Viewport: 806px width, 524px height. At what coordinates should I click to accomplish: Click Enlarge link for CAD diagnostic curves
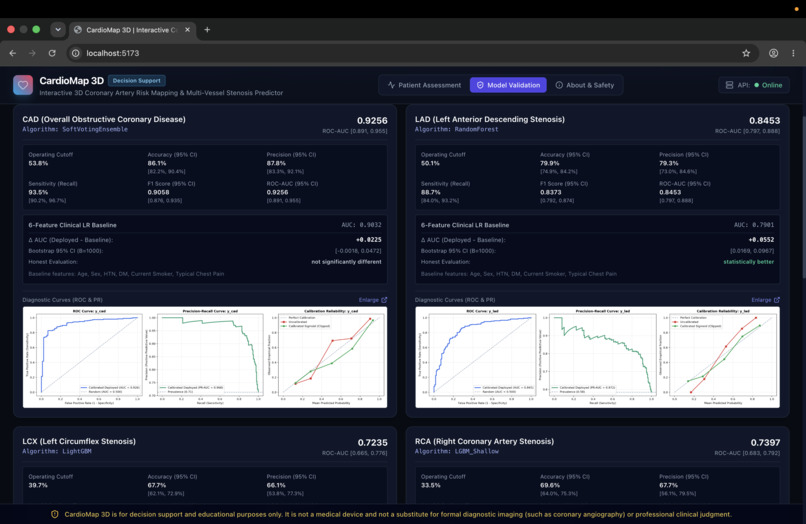coord(373,300)
